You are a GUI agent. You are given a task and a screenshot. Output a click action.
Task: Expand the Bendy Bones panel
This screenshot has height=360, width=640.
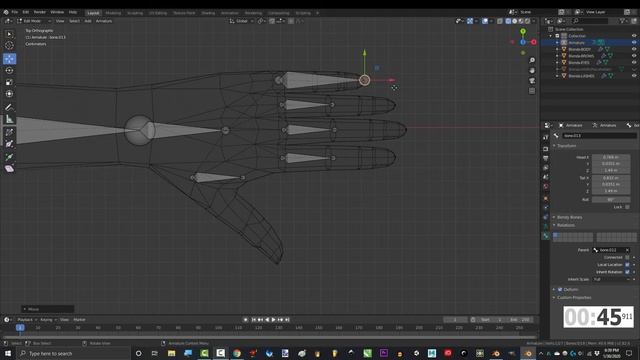(554, 217)
